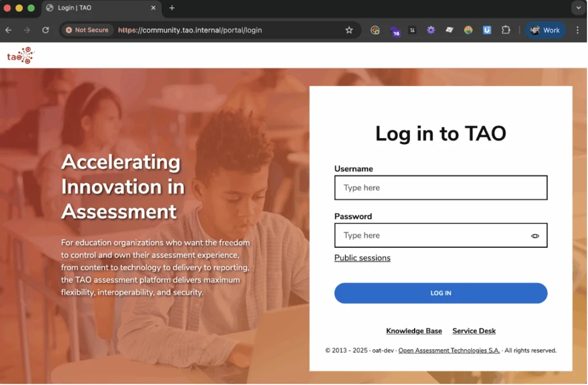This screenshot has height=385, width=588.
Task: Open the Chrome three-dot menu
Action: point(577,30)
